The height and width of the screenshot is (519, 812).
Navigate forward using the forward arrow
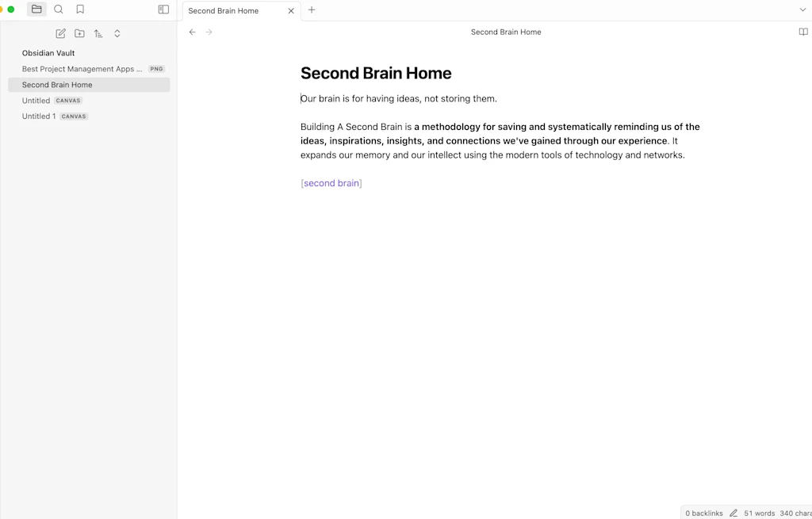[x=209, y=32]
